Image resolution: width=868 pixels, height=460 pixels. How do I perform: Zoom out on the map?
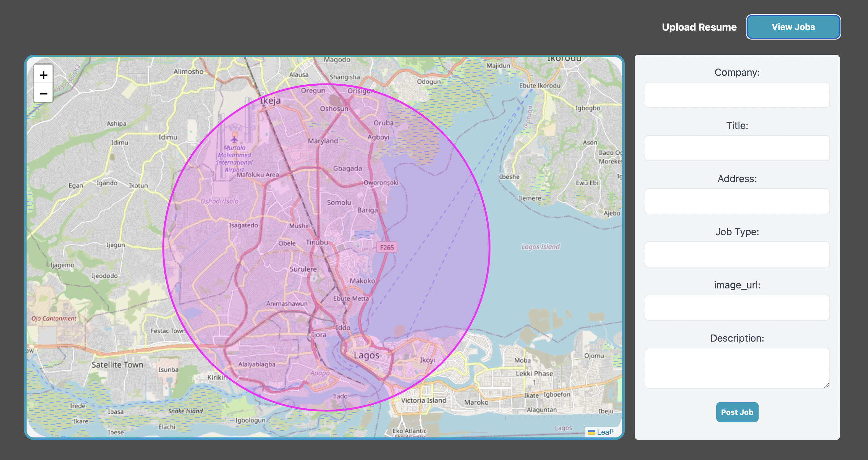point(44,93)
